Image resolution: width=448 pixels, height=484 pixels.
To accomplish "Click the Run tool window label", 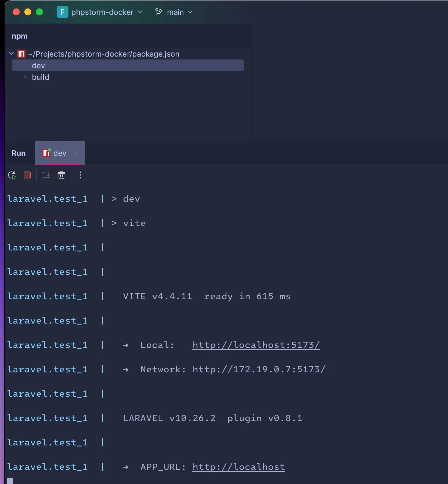I will [19, 153].
